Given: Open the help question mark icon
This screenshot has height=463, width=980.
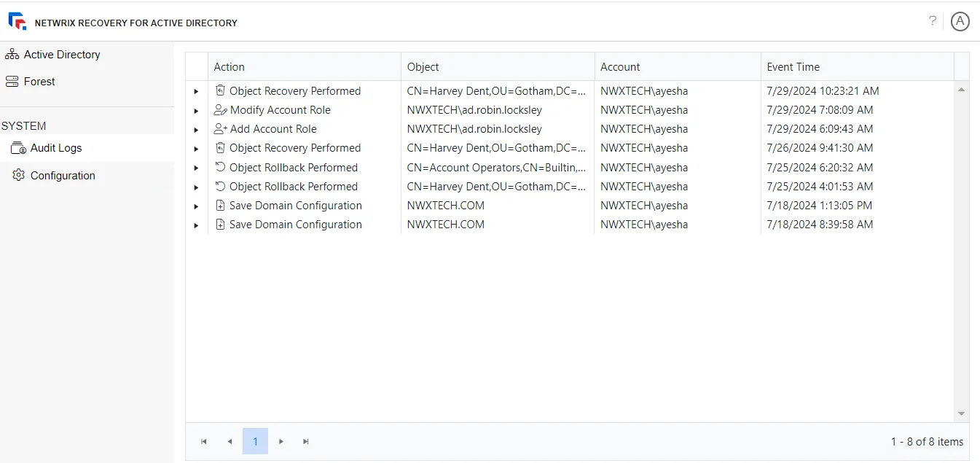Looking at the screenshot, I should [x=932, y=21].
